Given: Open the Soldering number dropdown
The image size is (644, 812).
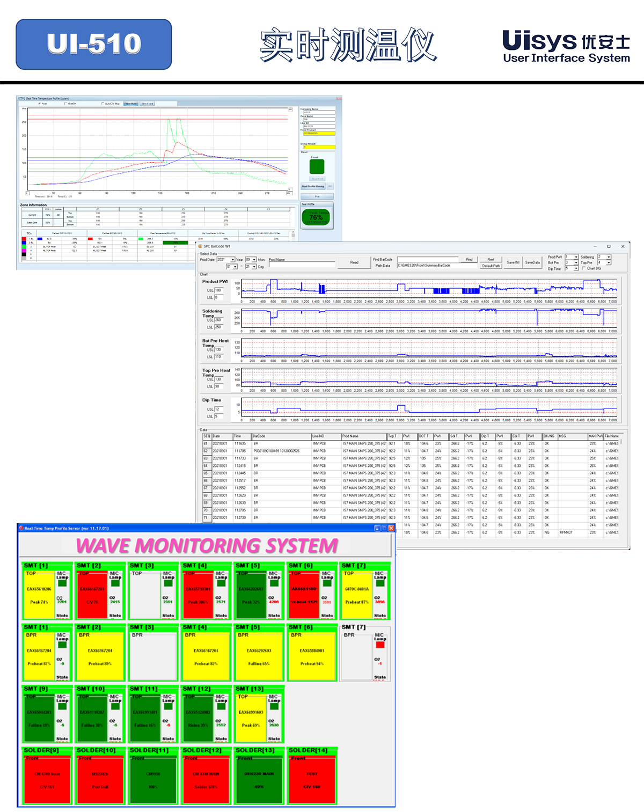Looking at the screenshot, I should (608, 257).
